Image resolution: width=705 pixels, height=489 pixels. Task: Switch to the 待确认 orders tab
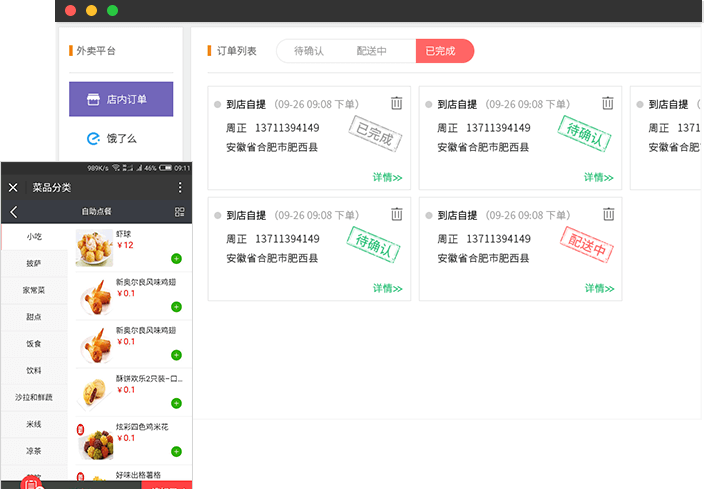[308, 51]
